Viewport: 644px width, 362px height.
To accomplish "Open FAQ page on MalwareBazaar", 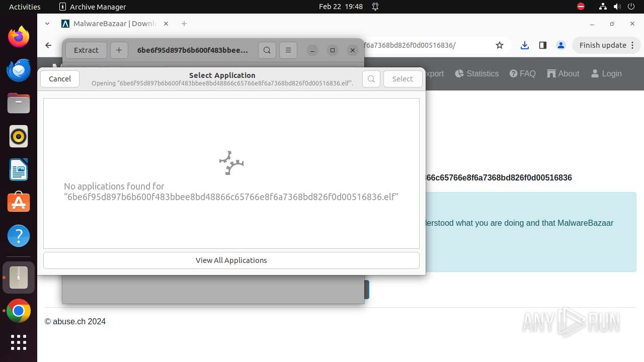I will [522, 73].
